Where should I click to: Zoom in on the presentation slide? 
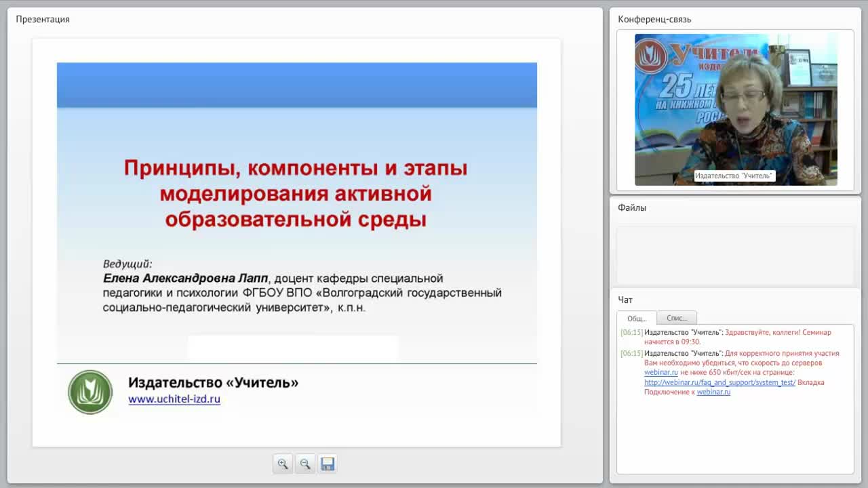283,464
